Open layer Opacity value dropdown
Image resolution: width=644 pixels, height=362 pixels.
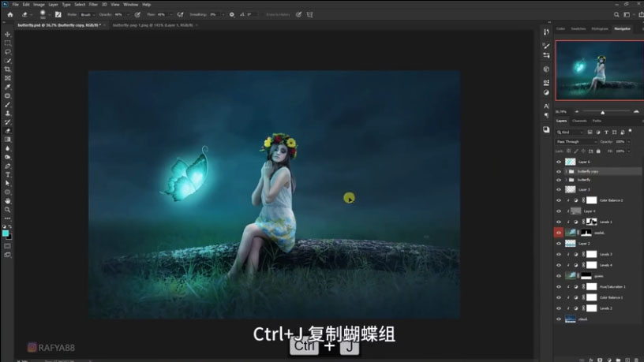coord(629,142)
